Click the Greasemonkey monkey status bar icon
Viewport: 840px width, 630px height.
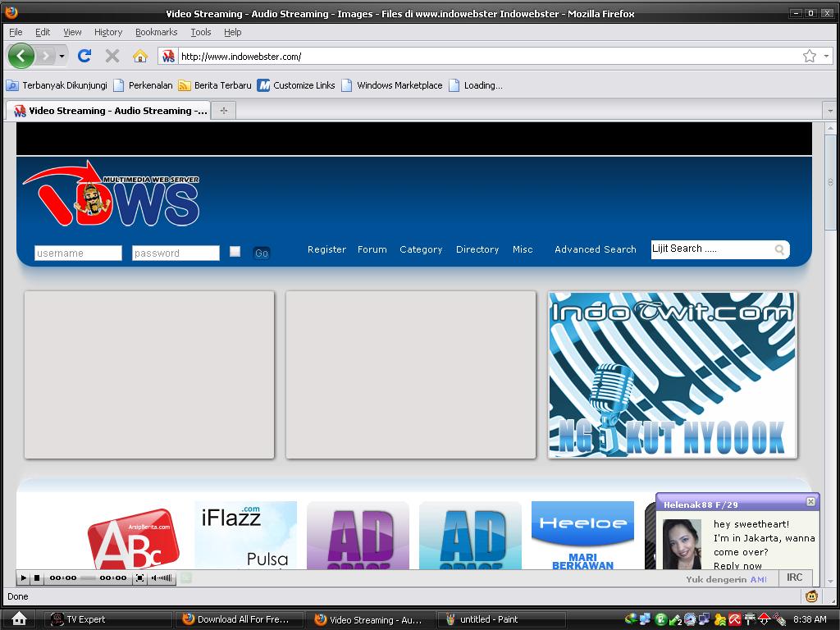tap(811, 596)
